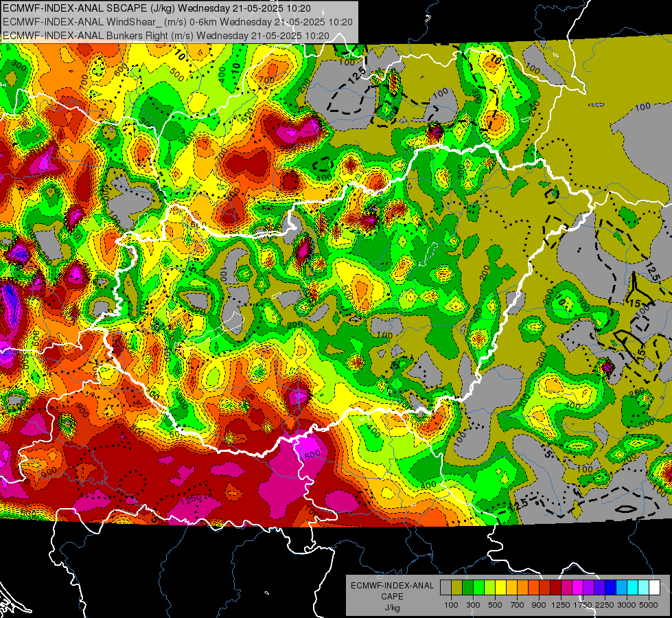Select the pure yellow legend swatch

point(500,588)
